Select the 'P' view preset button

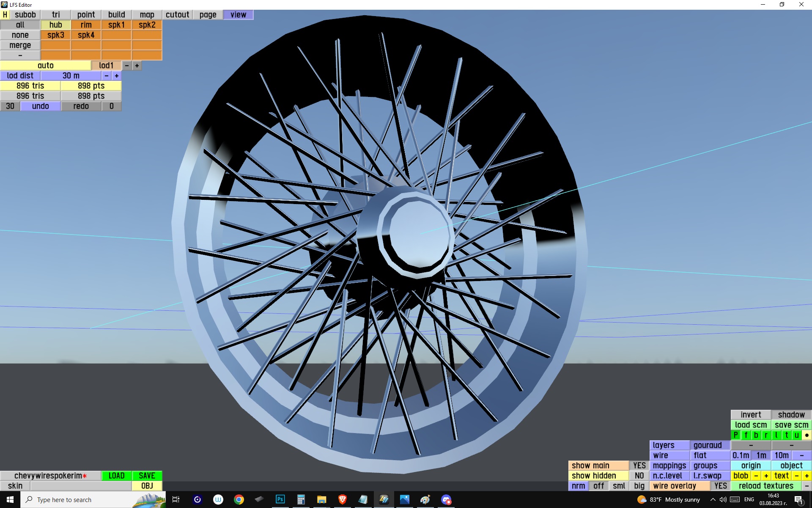point(735,435)
